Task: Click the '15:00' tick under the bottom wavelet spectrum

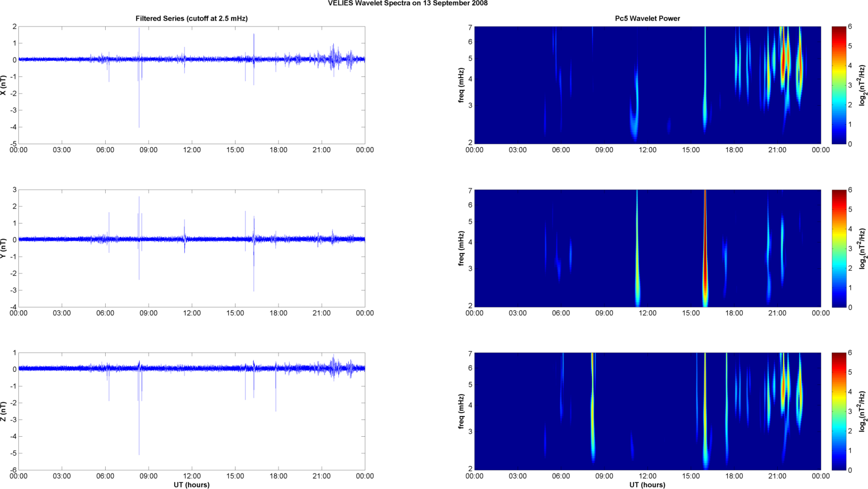Action: point(691,476)
